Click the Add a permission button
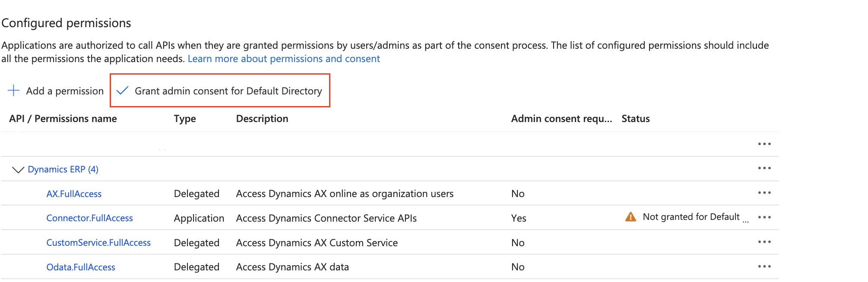868x282 pixels. point(56,91)
